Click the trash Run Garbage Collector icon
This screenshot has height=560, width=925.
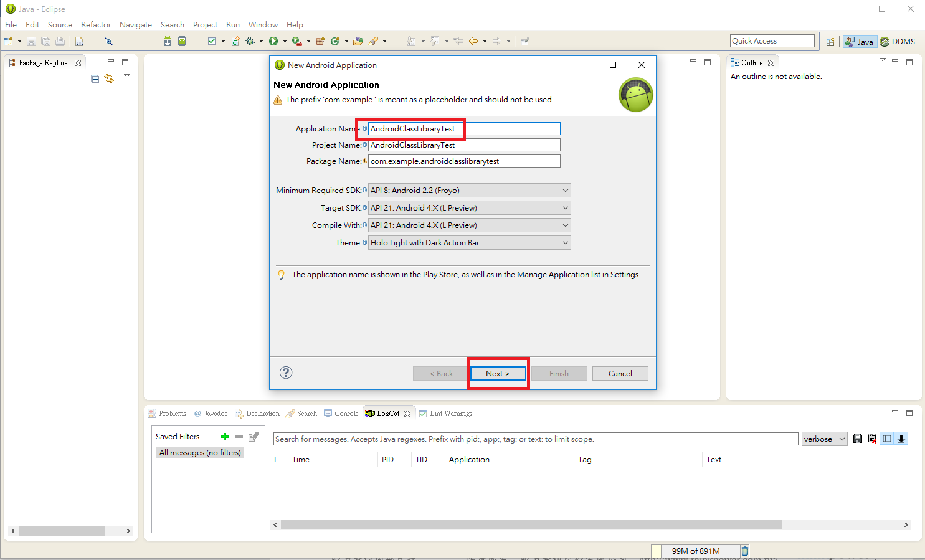[x=745, y=551]
